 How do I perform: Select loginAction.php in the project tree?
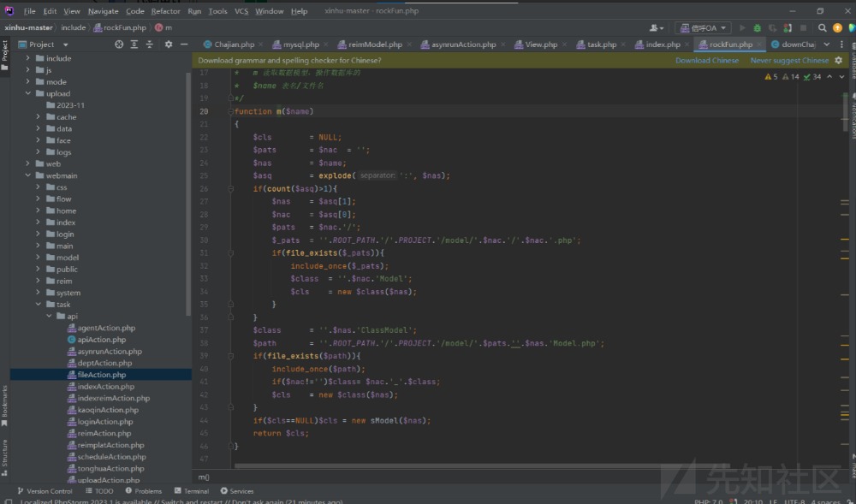(x=104, y=422)
